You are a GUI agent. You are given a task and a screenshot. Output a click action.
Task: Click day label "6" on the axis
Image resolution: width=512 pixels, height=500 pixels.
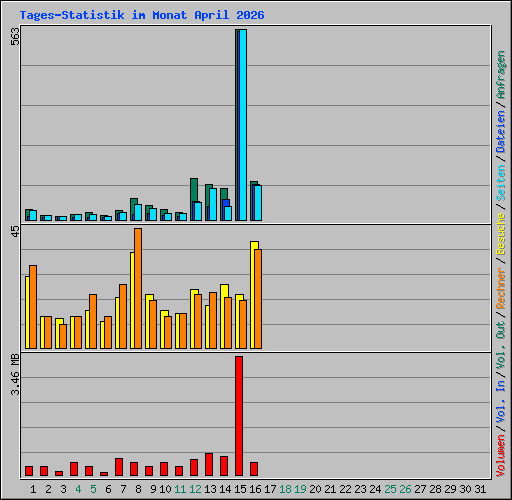click(108, 489)
